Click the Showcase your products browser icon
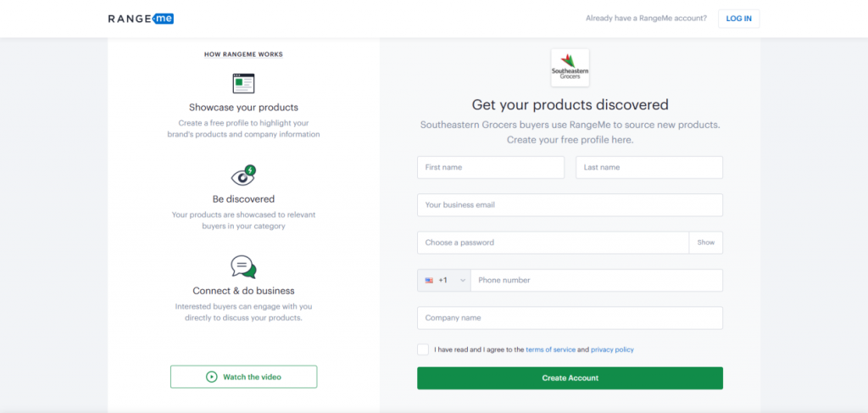Screen dimensions: 868x413 (243, 84)
